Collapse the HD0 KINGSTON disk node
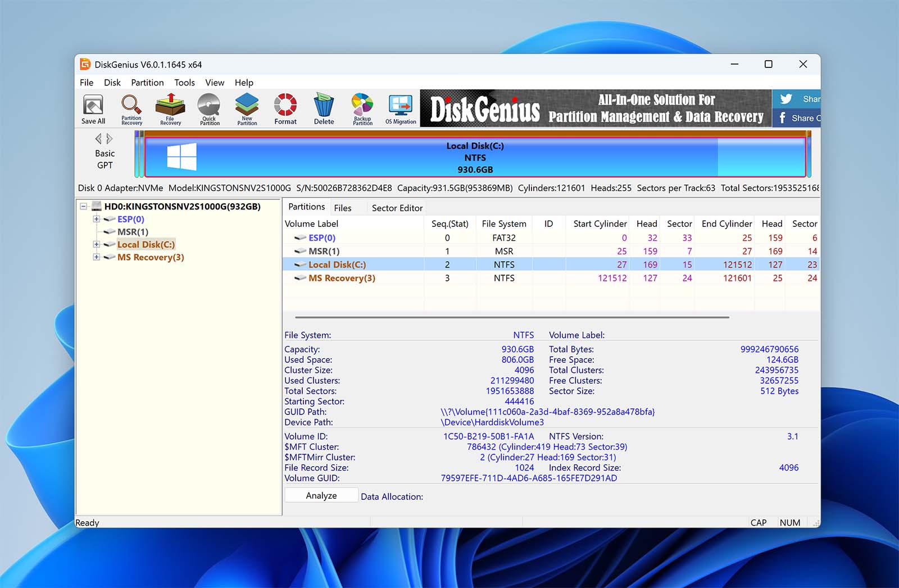The height and width of the screenshot is (588, 899). pyautogui.click(x=84, y=206)
